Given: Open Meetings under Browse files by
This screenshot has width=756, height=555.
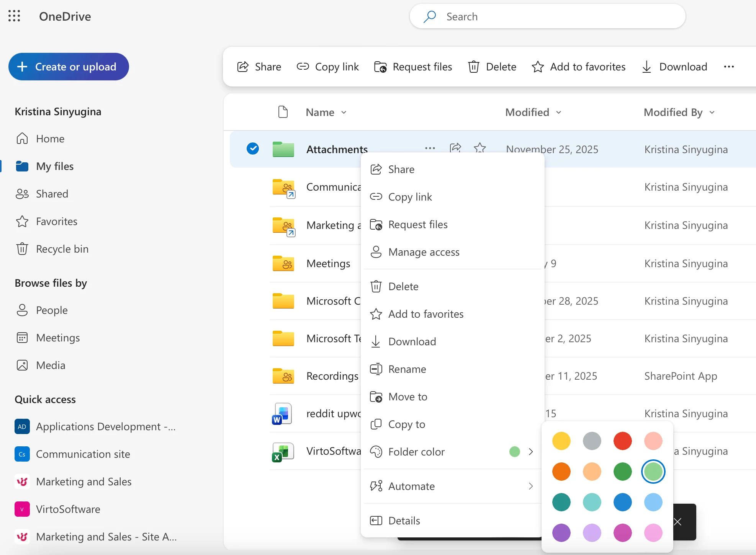Looking at the screenshot, I should click(x=48, y=338).
